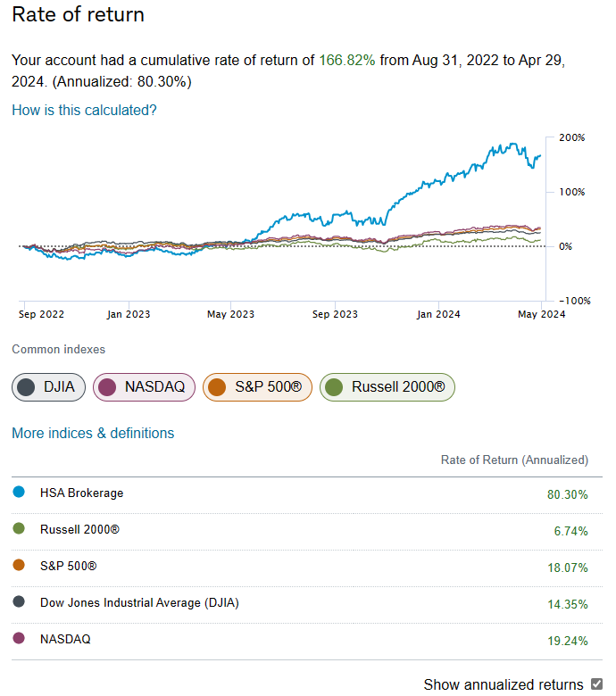
Task: Toggle the DJIA index chip
Action: (49, 387)
